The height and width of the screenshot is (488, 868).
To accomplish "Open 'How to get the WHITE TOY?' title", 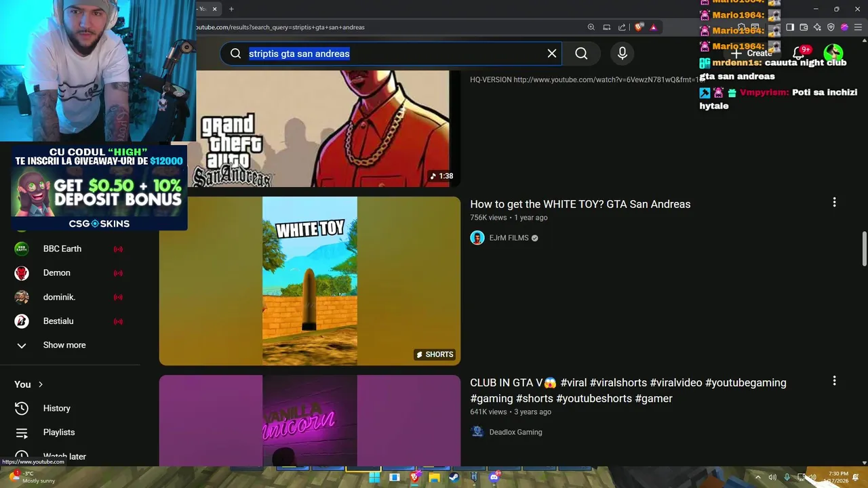I will tap(580, 204).
